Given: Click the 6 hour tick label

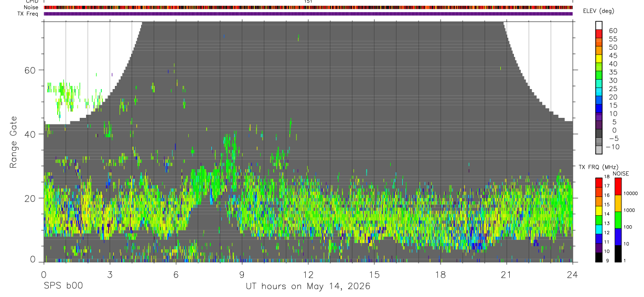Looking at the screenshot, I should tap(176, 273).
